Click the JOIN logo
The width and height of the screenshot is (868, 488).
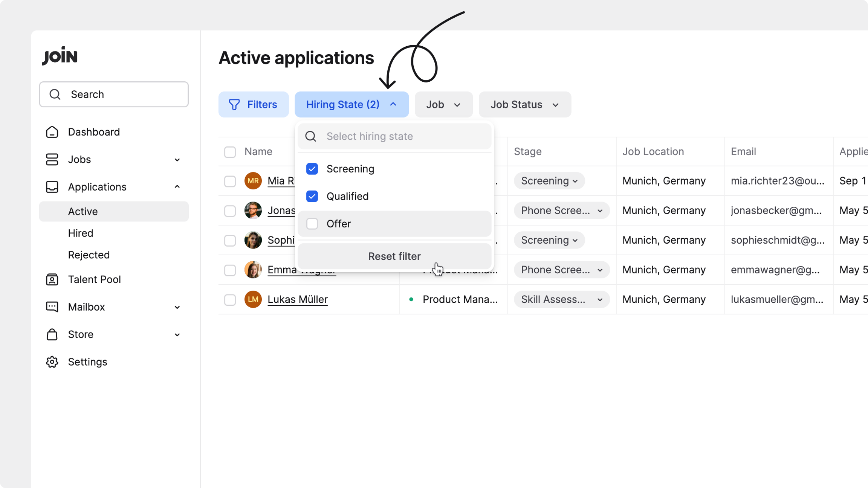point(60,56)
